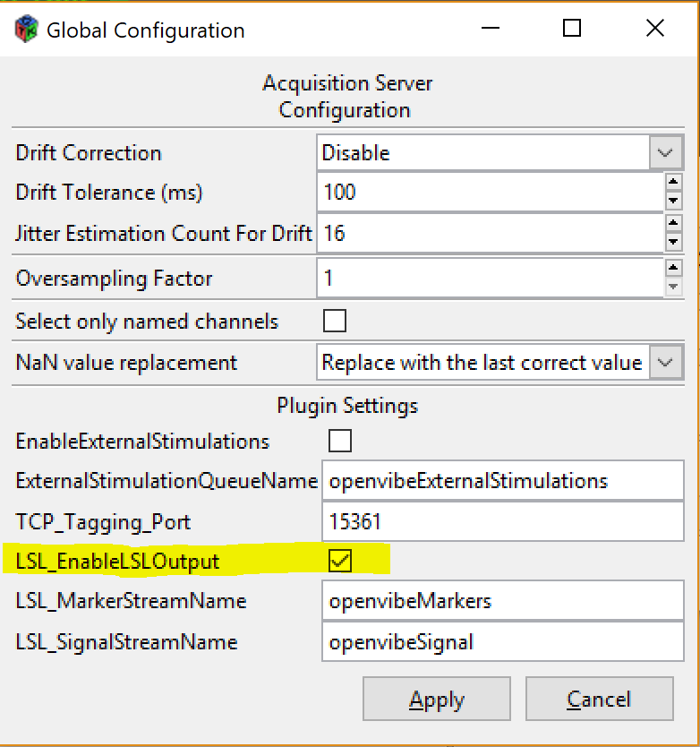The width and height of the screenshot is (700, 747).
Task: Click the OpenViBE app icon in title bar
Action: (26, 30)
